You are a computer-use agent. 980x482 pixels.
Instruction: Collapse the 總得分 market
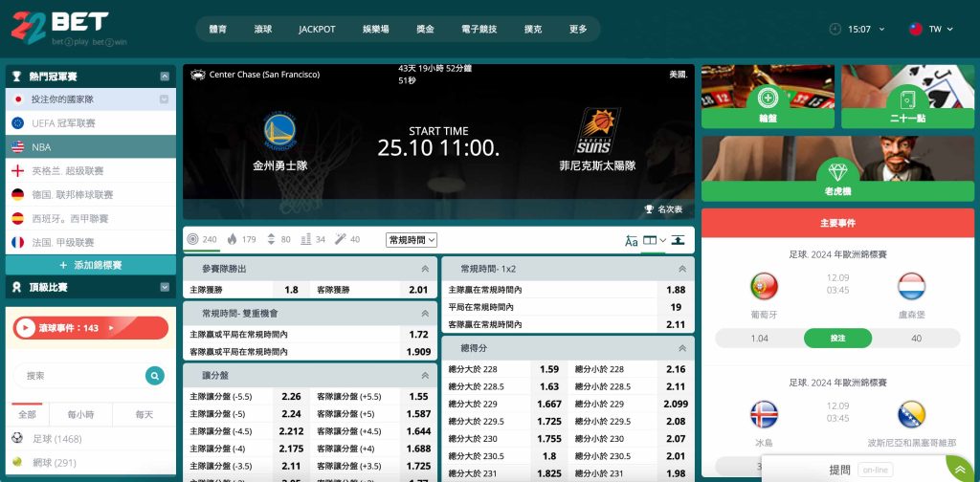pyautogui.click(x=682, y=348)
